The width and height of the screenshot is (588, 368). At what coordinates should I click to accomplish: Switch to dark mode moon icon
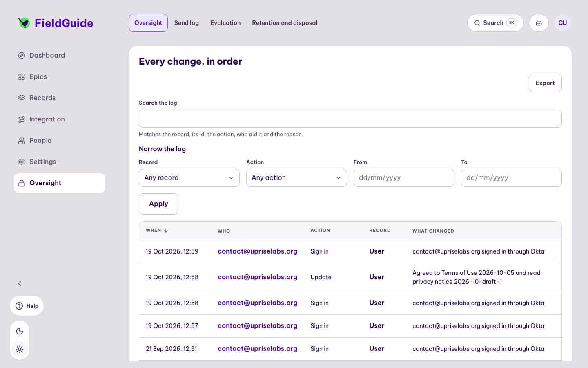point(20,331)
